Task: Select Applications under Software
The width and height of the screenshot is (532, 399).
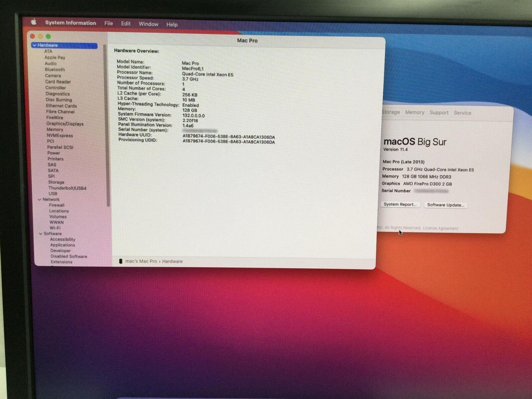Action: point(63,245)
